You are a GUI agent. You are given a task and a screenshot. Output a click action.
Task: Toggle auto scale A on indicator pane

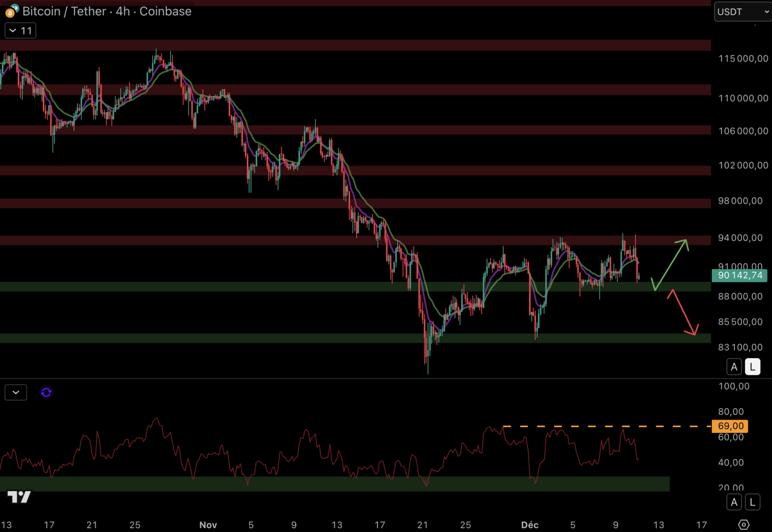coord(734,502)
